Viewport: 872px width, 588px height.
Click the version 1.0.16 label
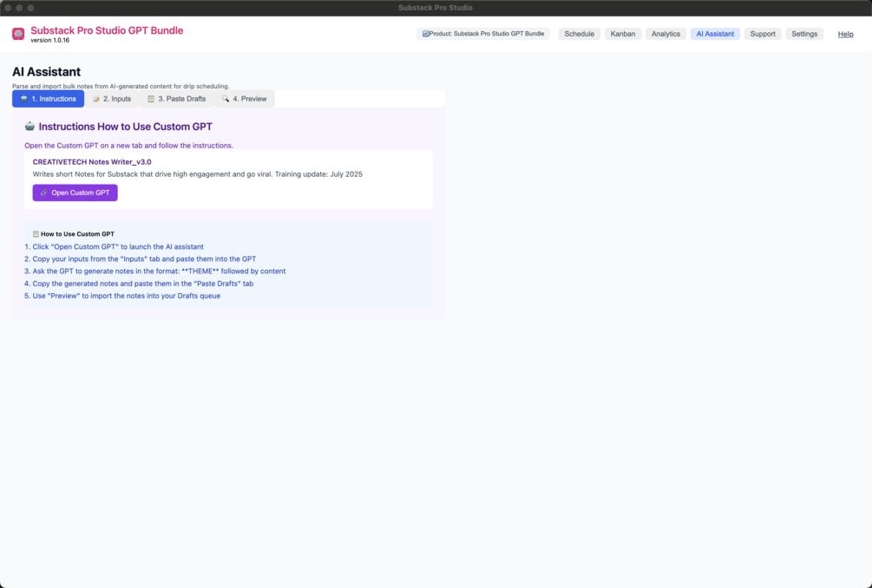coord(50,41)
